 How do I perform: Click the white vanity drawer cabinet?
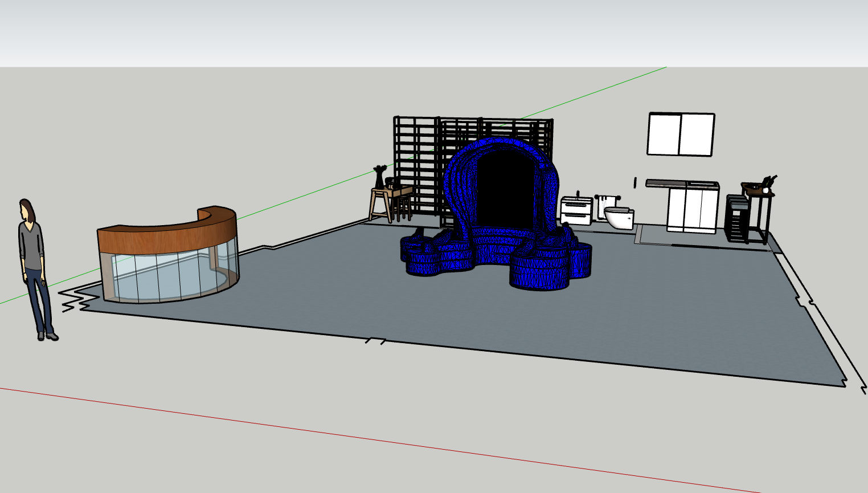[x=576, y=211]
